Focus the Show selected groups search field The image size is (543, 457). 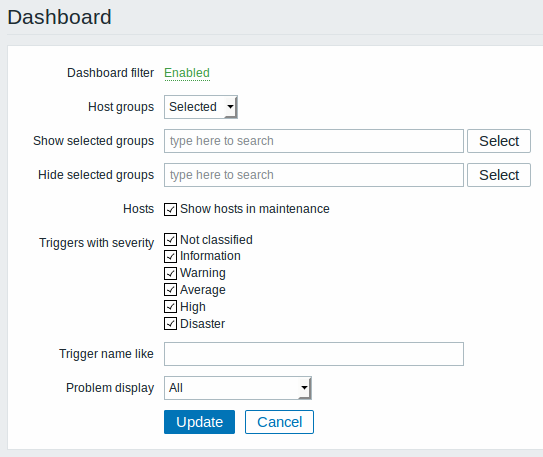click(x=314, y=141)
